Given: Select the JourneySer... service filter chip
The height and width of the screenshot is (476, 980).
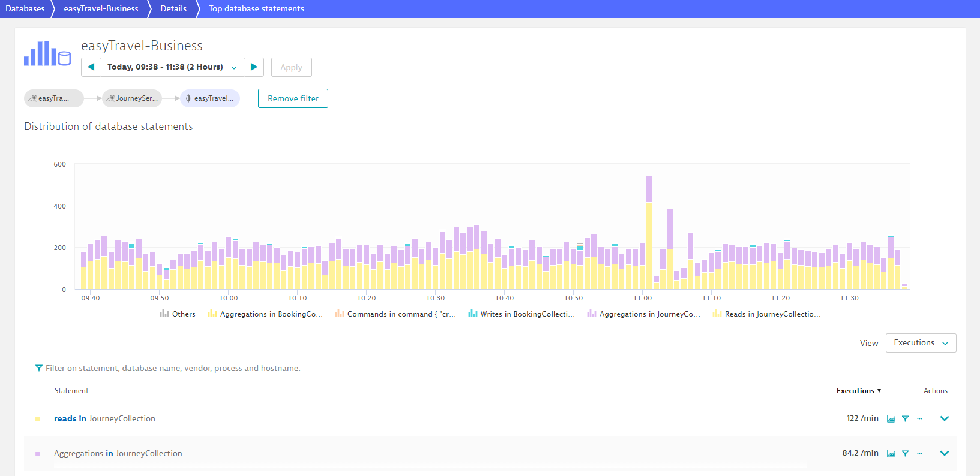Looking at the screenshot, I should pyautogui.click(x=132, y=98).
